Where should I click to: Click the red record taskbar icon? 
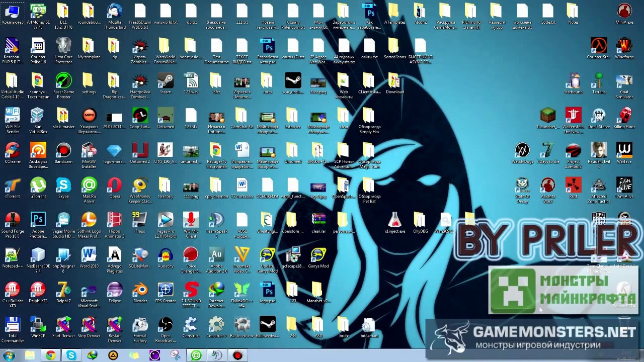237,355
